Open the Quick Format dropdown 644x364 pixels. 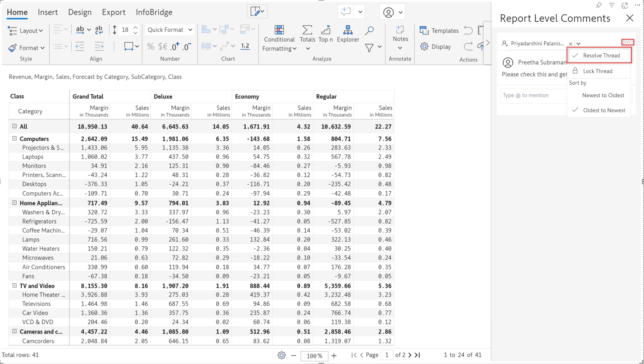click(169, 30)
